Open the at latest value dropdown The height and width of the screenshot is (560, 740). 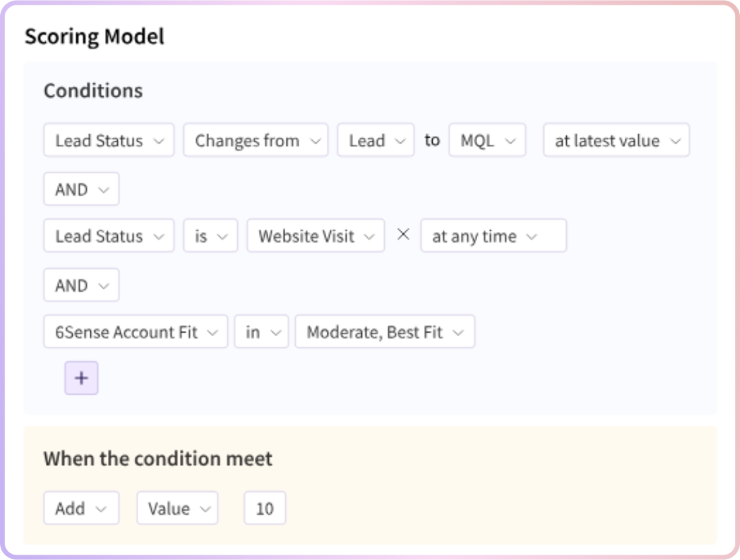(x=617, y=140)
